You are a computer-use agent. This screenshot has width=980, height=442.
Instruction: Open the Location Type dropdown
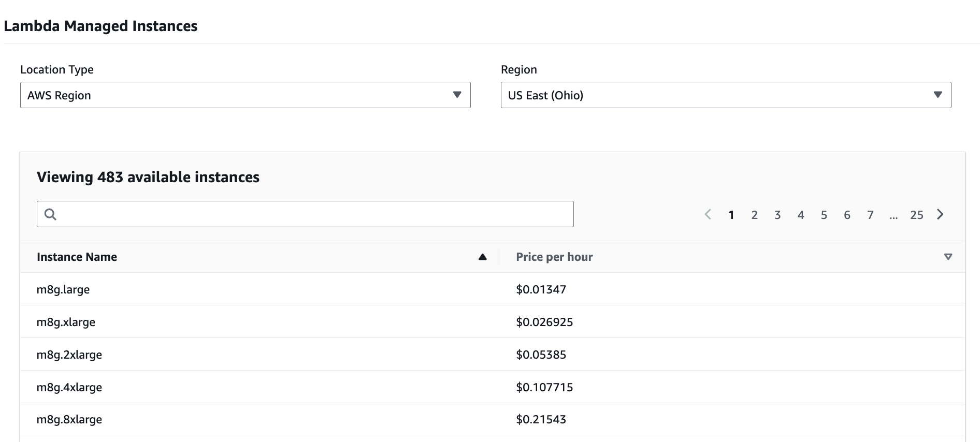(245, 95)
